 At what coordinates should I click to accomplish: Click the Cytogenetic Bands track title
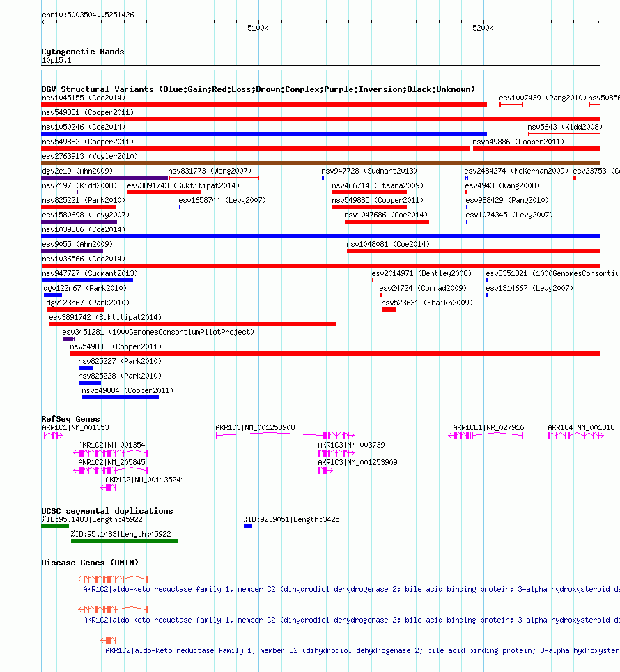83,52
